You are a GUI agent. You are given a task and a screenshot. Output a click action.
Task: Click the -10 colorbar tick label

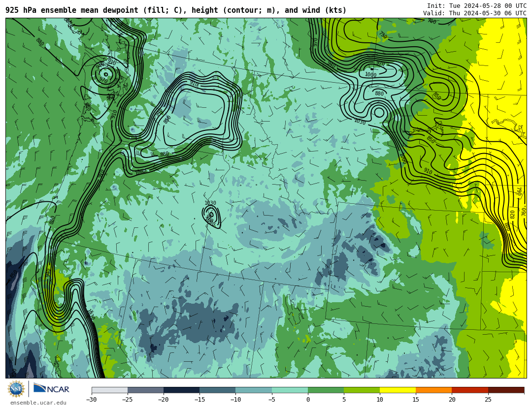coord(235,400)
